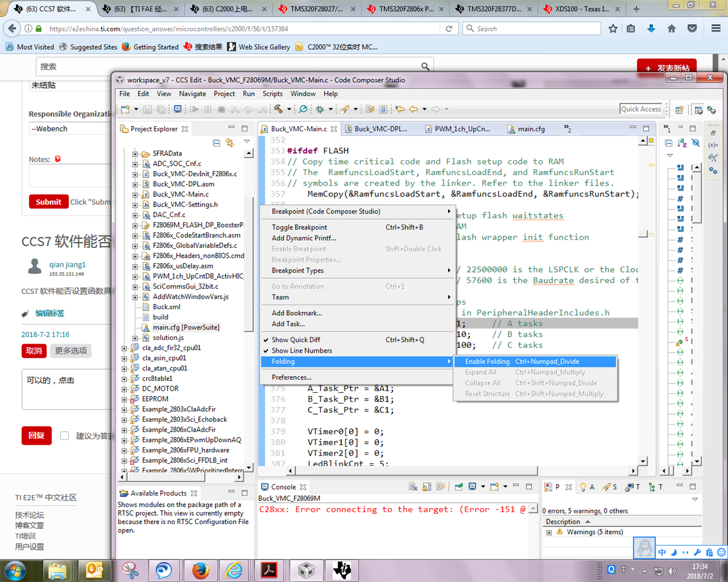Image resolution: width=728 pixels, height=582 pixels.
Task: Expand Buck_VMC-Main.c tree node
Action: [135, 194]
